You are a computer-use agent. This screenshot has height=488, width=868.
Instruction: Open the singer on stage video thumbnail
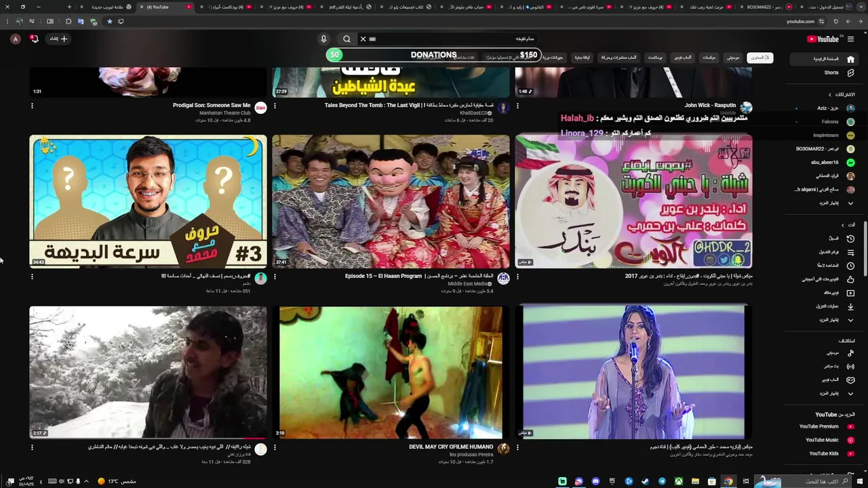click(633, 372)
